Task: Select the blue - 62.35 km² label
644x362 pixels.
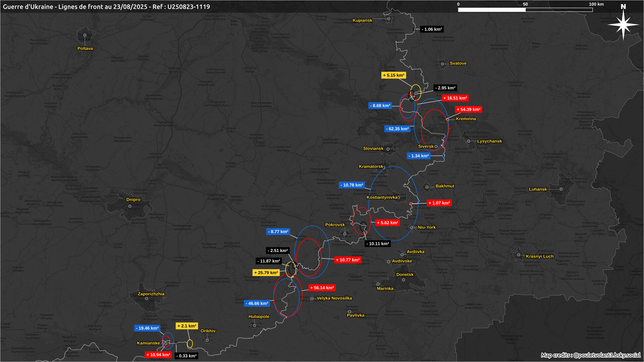Action: click(x=397, y=129)
